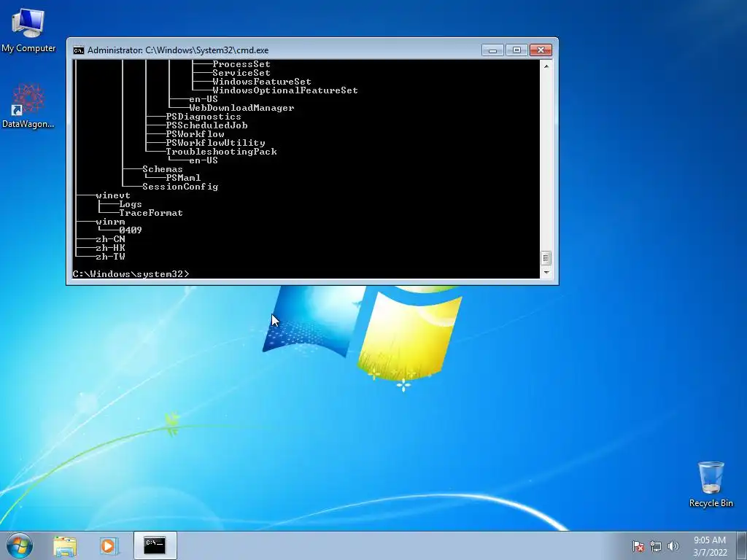The image size is (747, 560).
Task: Click the PSWorkflow entry
Action: [x=195, y=134]
